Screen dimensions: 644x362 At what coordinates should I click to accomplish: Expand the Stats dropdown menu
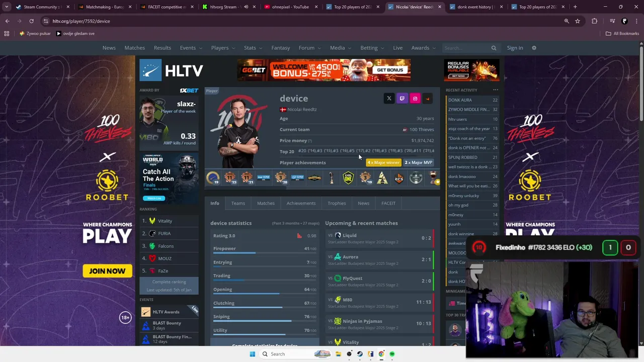(253, 48)
